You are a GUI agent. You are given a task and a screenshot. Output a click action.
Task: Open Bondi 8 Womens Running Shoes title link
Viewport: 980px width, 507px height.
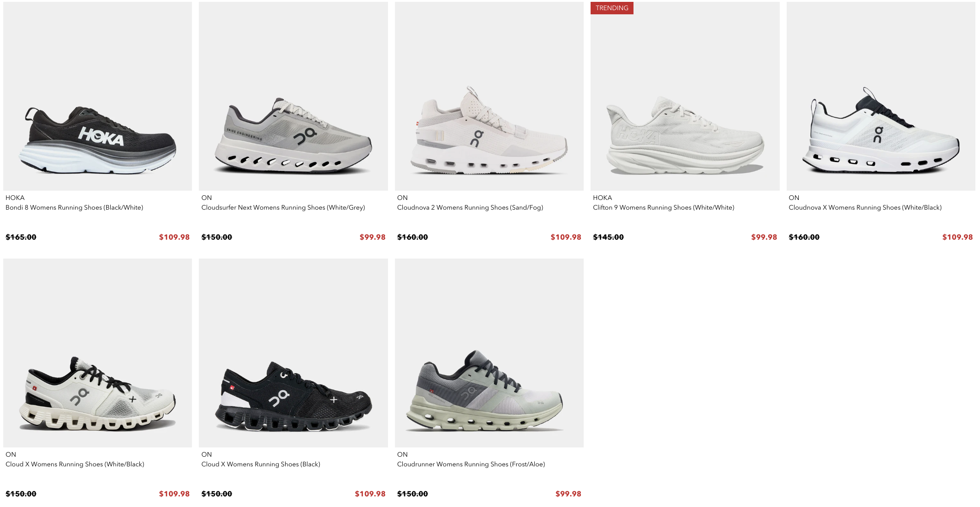coord(74,208)
